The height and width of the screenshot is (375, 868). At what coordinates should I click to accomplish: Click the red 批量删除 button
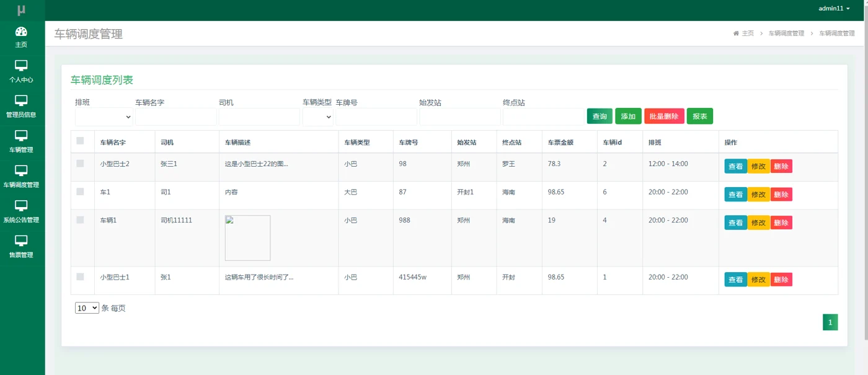click(x=664, y=116)
